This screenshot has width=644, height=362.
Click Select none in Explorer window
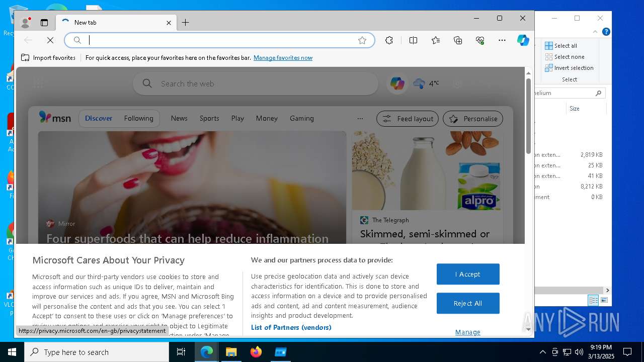[x=565, y=57]
